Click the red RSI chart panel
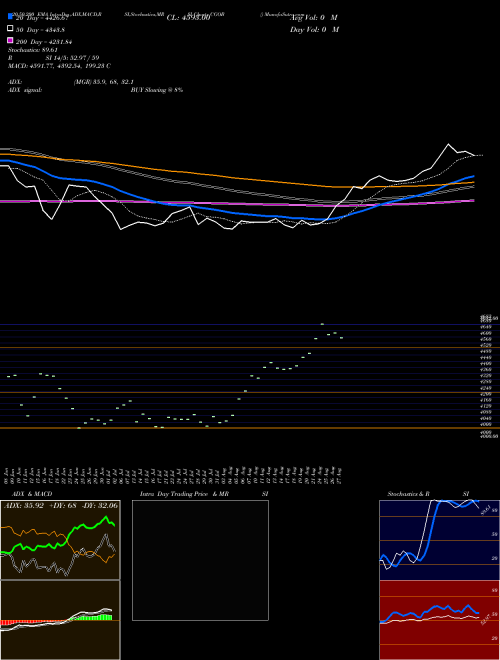 [x=439, y=620]
